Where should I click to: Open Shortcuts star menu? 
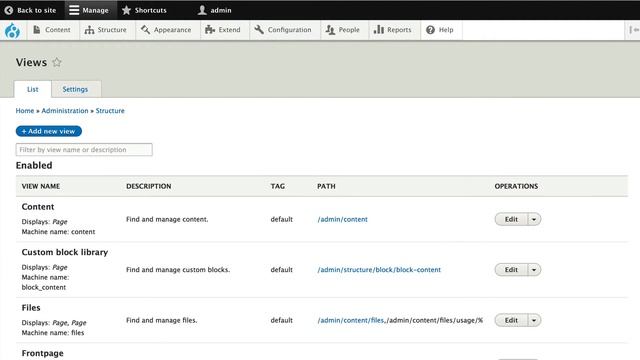(144, 10)
